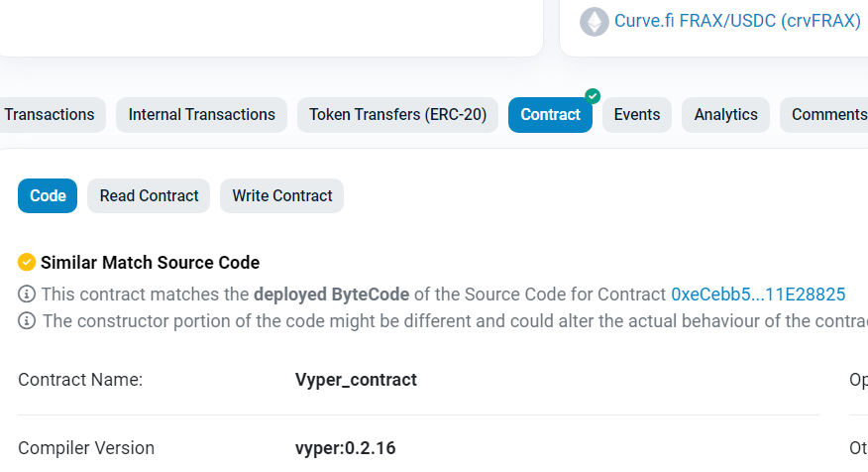The height and width of the screenshot is (472, 868).
Task: Select the Contract tab
Action: tap(550, 115)
